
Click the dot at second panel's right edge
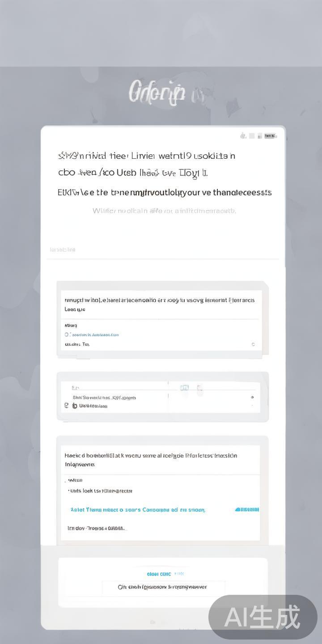252,397
